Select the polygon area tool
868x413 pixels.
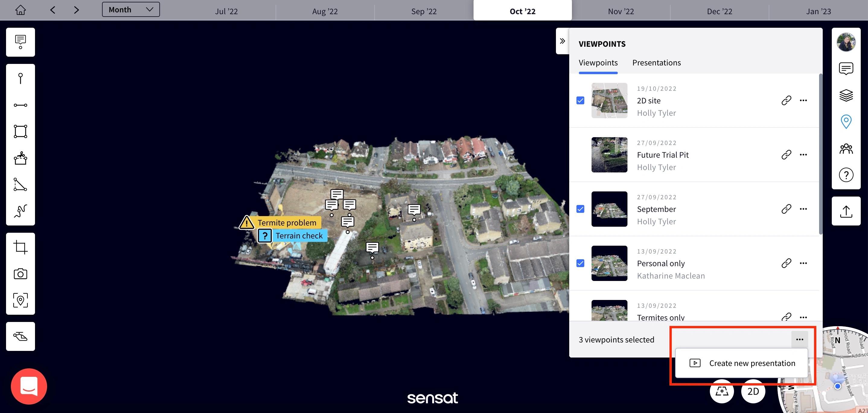click(x=20, y=131)
